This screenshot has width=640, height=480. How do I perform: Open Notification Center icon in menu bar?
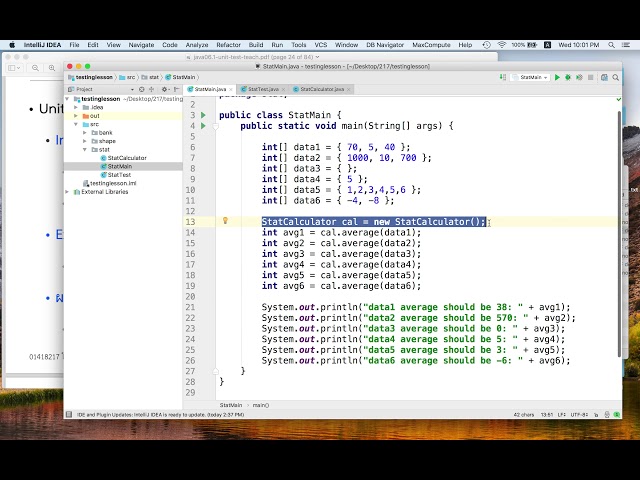point(626,45)
